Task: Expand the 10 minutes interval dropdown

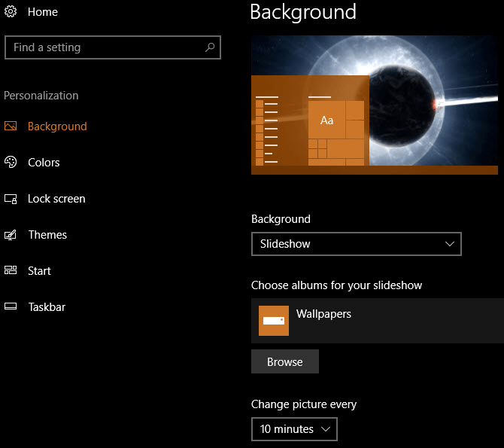Action: pos(294,429)
